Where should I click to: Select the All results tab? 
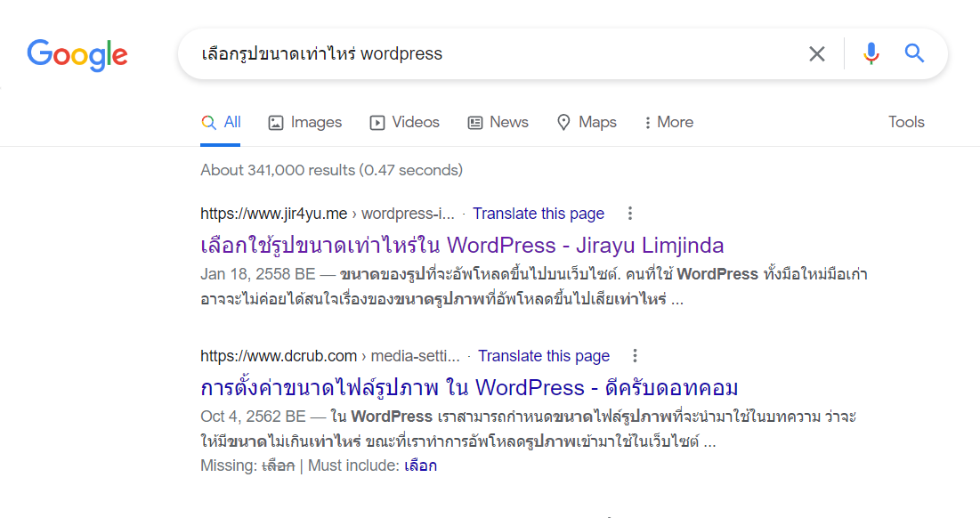[221, 123]
